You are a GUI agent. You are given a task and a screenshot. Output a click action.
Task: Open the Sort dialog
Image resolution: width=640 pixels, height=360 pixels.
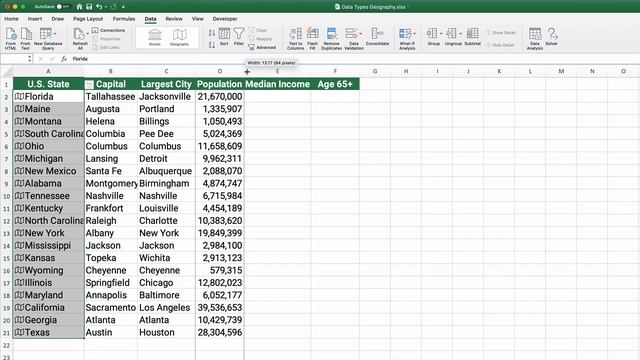pos(224,36)
